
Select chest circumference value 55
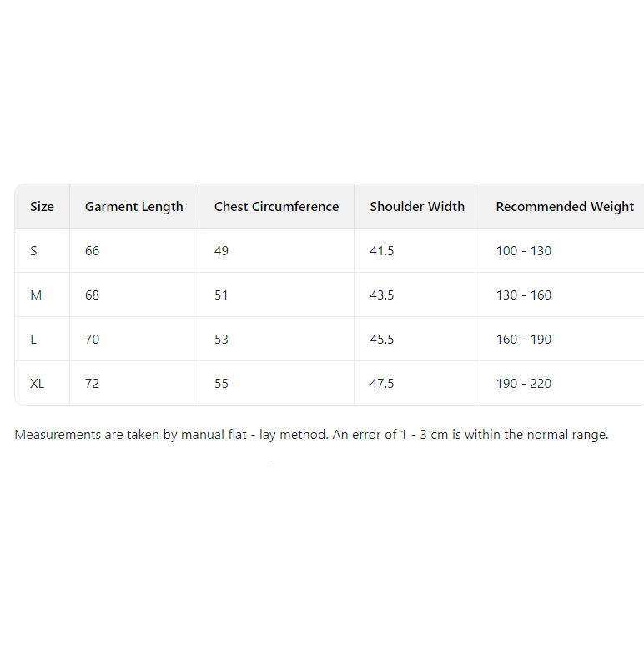[221, 383]
